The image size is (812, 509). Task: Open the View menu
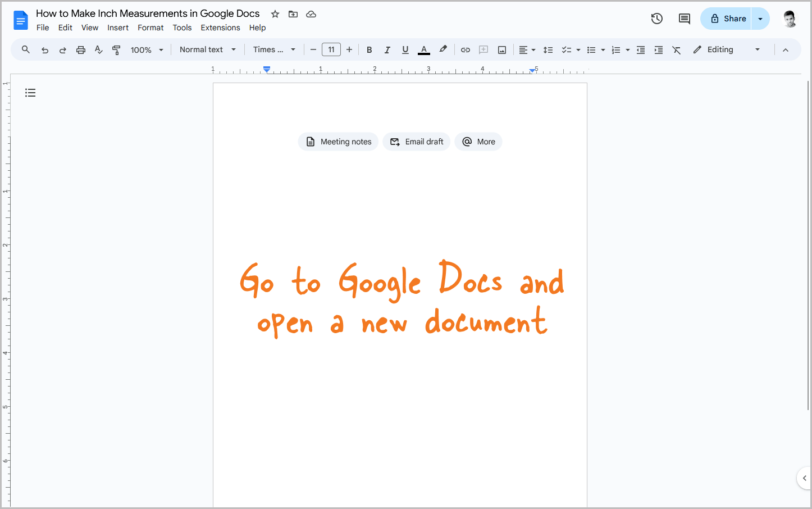coord(90,28)
